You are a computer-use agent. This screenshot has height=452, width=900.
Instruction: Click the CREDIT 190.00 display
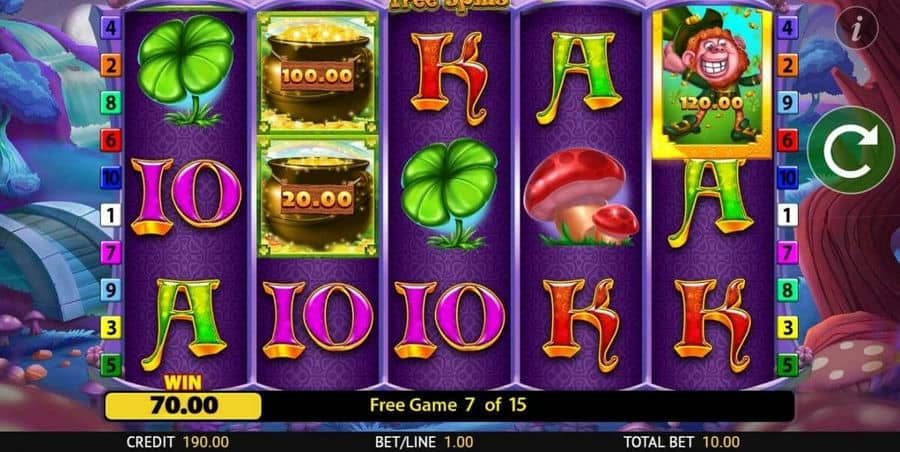pos(177,442)
